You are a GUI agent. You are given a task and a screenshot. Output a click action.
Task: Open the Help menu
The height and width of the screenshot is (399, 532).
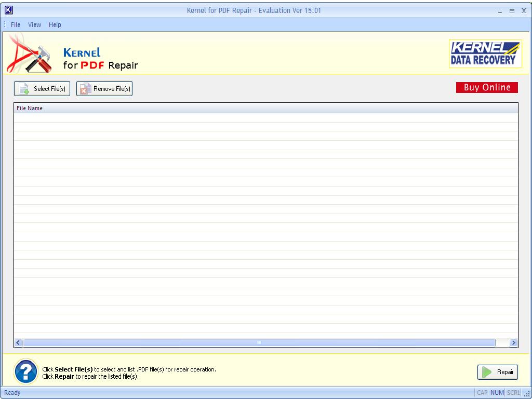(55, 25)
